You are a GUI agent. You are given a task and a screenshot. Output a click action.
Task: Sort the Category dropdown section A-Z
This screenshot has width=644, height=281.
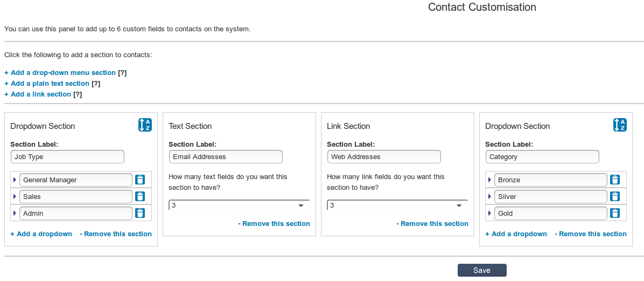[620, 125]
